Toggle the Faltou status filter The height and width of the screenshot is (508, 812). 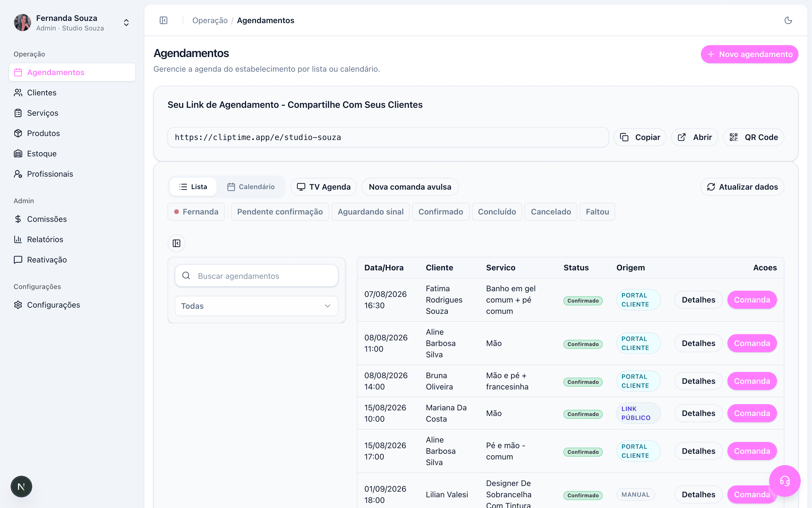597,212
